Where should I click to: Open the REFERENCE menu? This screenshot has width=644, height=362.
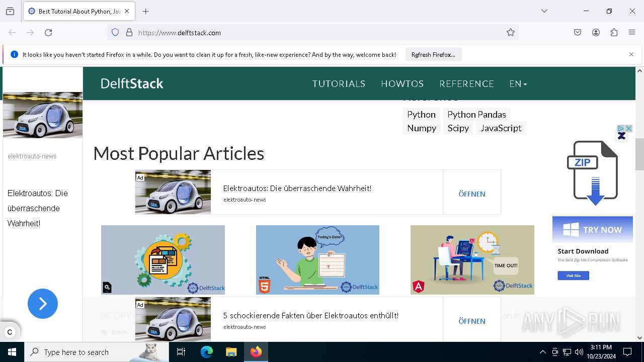[x=467, y=84]
